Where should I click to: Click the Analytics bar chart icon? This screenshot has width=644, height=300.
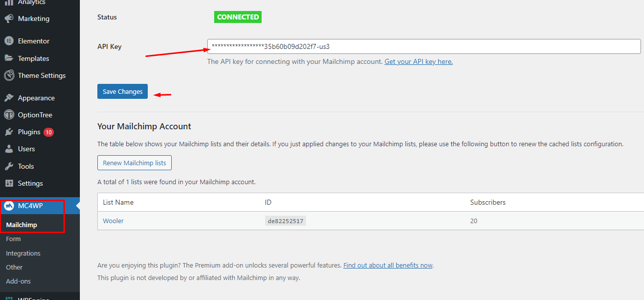9,2
